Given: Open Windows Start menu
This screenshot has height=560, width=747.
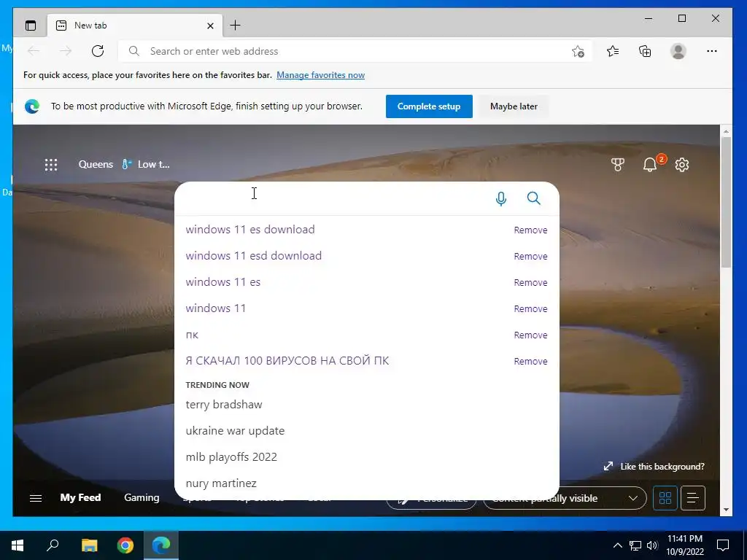Looking at the screenshot, I should (x=18, y=545).
